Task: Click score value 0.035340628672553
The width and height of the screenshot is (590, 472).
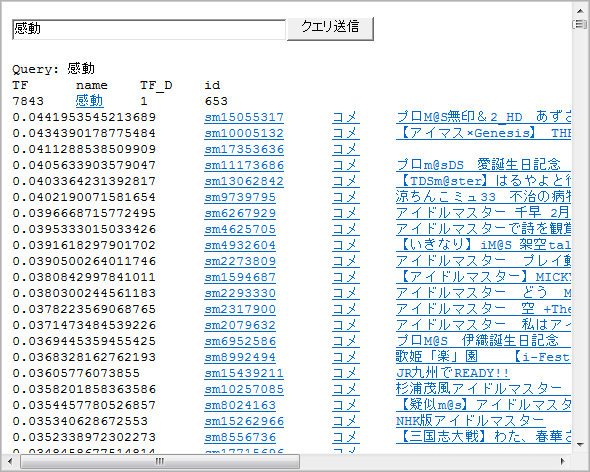Action: pos(80,421)
